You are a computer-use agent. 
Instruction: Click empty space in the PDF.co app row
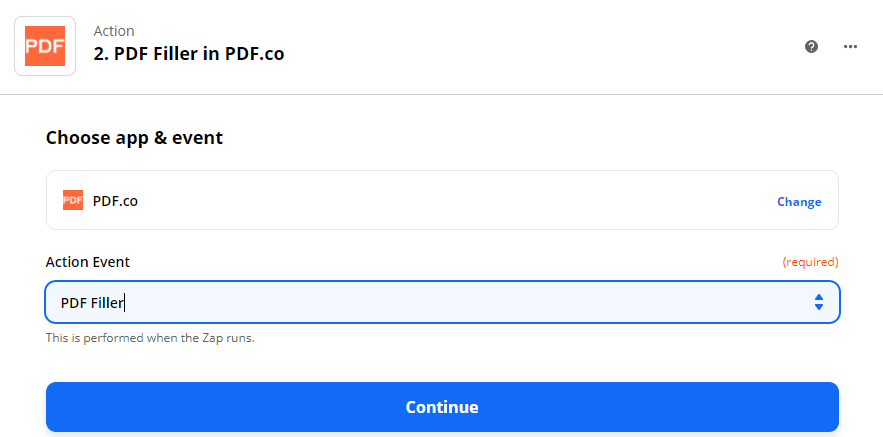450,200
